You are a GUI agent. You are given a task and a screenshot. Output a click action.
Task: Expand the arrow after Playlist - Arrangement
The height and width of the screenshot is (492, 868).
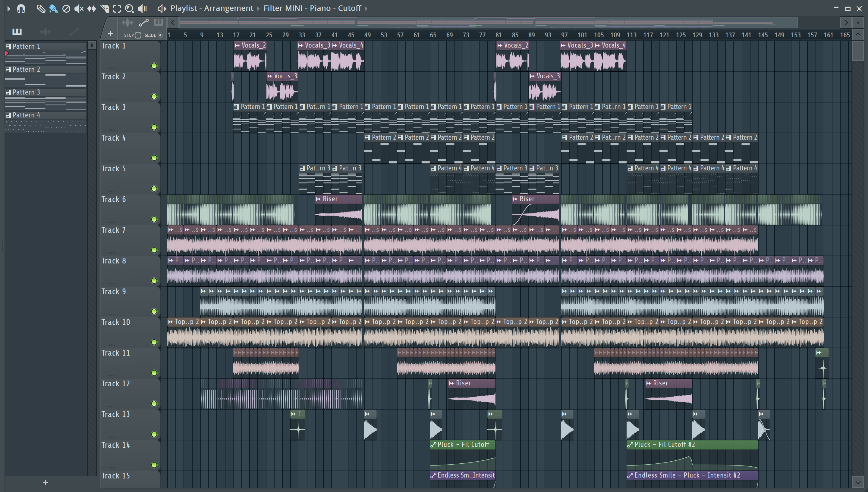[x=258, y=8]
